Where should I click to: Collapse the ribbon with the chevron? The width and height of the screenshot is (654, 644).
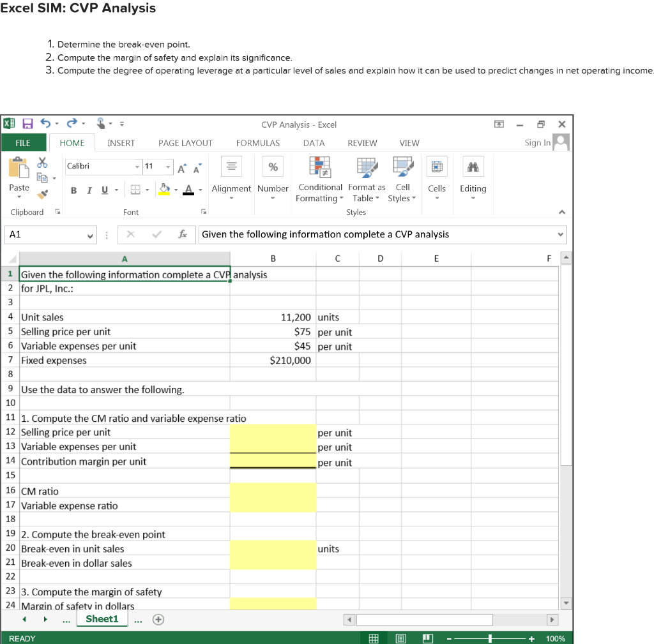[x=562, y=212]
